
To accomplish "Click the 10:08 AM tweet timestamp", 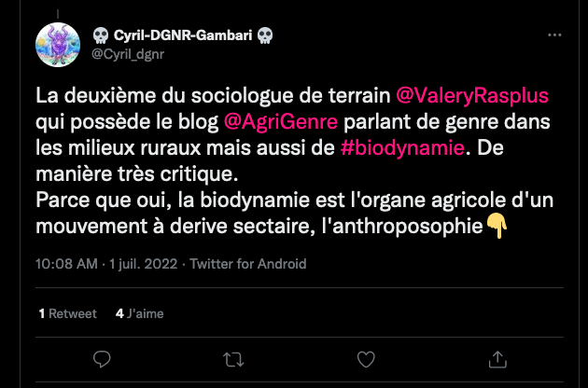I will pos(66,264).
